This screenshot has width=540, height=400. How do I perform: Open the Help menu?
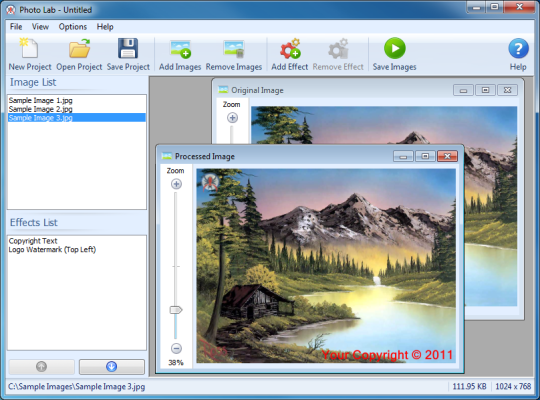click(105, 27)
